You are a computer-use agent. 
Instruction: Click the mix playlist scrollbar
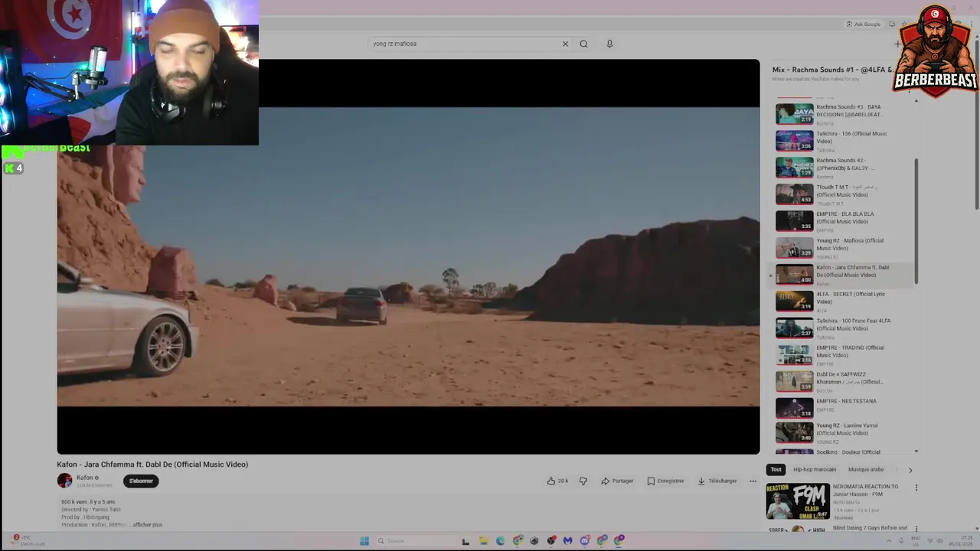pyautogui.click(x=916, y=220)
